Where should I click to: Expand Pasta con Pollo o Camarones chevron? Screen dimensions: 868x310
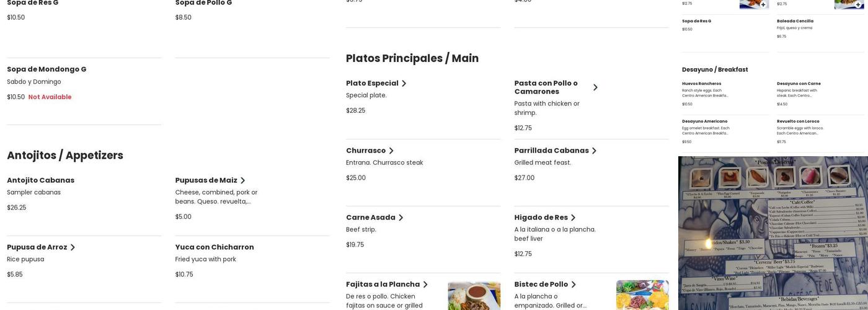point(595,87)
